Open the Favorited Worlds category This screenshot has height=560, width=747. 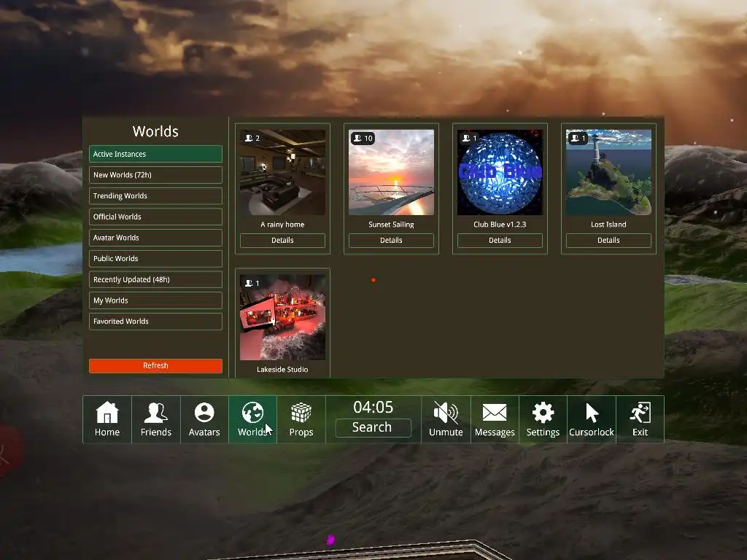[155, 322]
